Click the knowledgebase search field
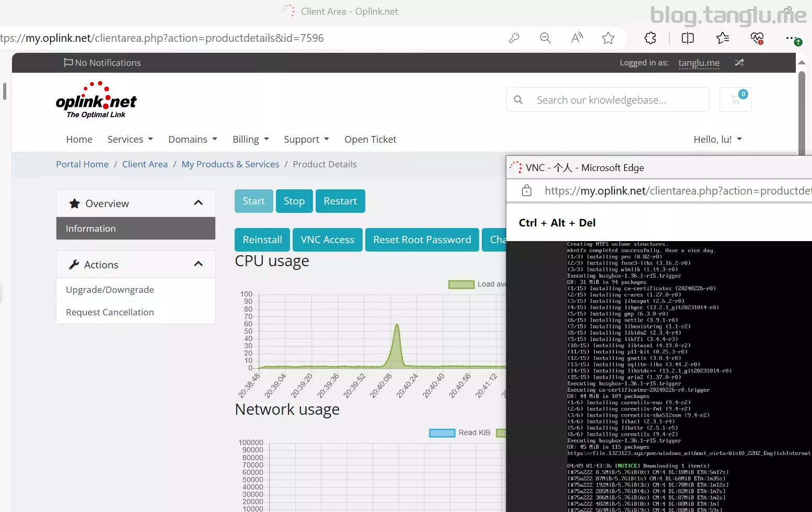This screenshot has height=512, width=812. pos(617,100)
